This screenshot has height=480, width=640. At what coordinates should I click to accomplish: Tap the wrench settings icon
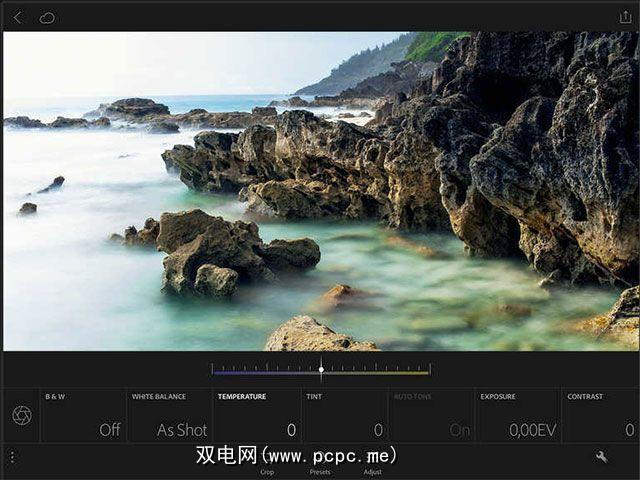pos(601,457)
